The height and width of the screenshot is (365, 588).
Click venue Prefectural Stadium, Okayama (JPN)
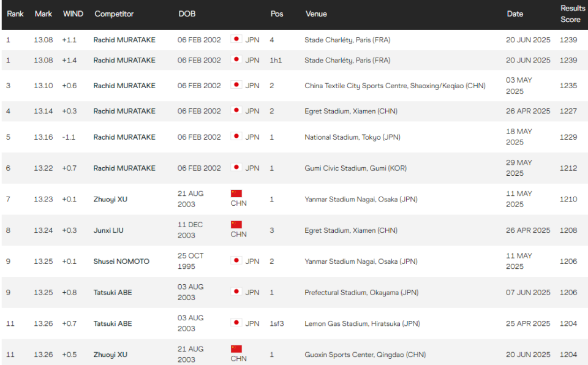click(x=361, y=293)
